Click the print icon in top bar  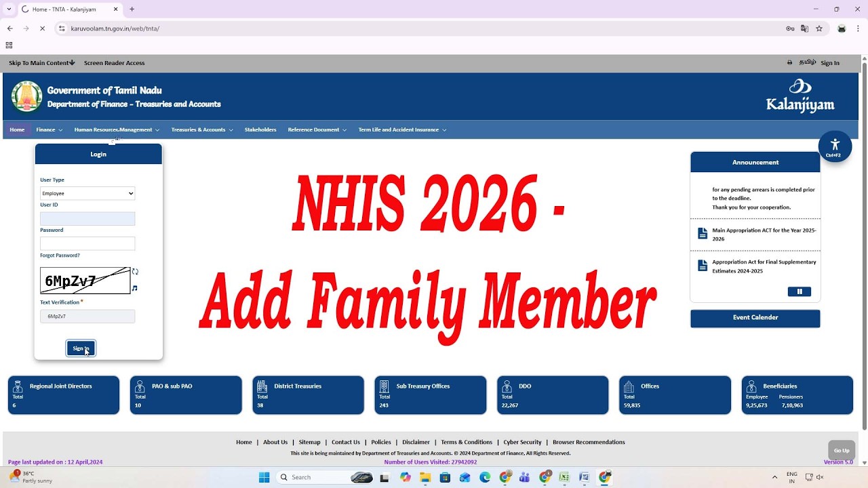[789, 63]
